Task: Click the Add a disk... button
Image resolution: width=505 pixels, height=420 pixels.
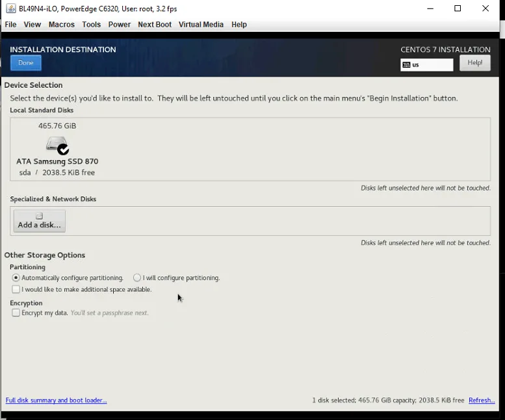Action: click(39, 221)
